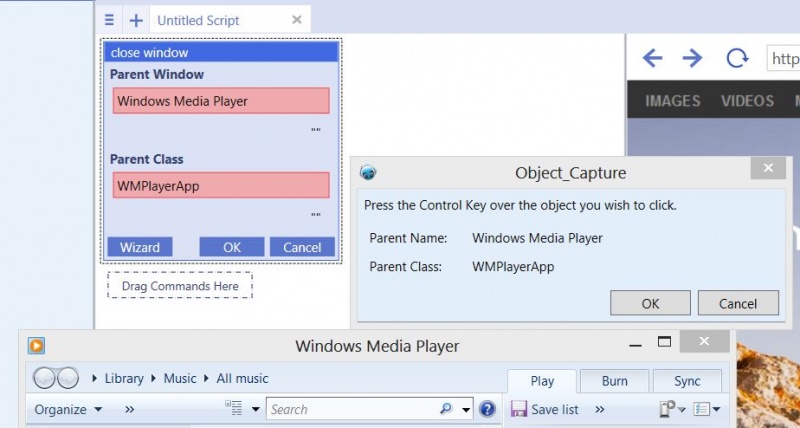Add a new script with plus icon
The image size is (800, 428).
[136, 21]
